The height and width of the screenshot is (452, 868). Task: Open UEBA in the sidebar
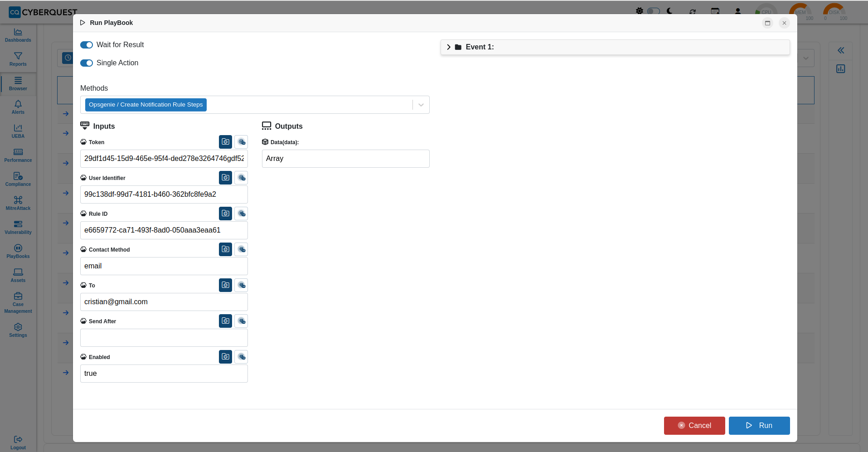[x=18, y=131]
